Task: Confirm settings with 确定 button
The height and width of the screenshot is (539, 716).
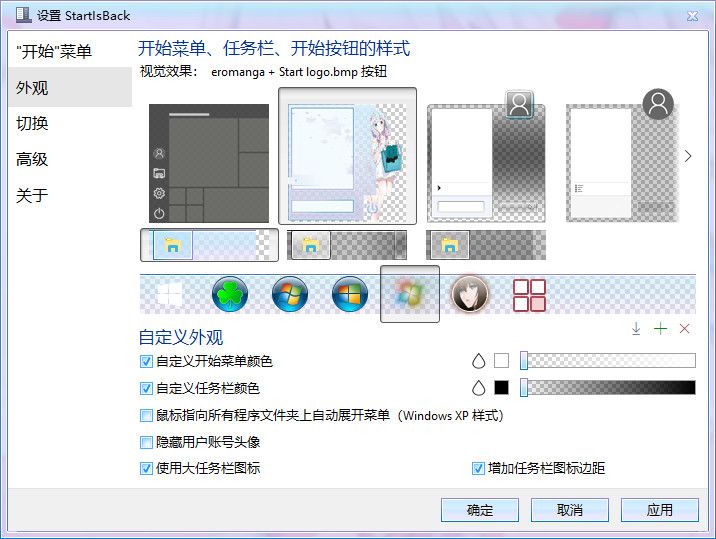Action: [x=480, y=510]
